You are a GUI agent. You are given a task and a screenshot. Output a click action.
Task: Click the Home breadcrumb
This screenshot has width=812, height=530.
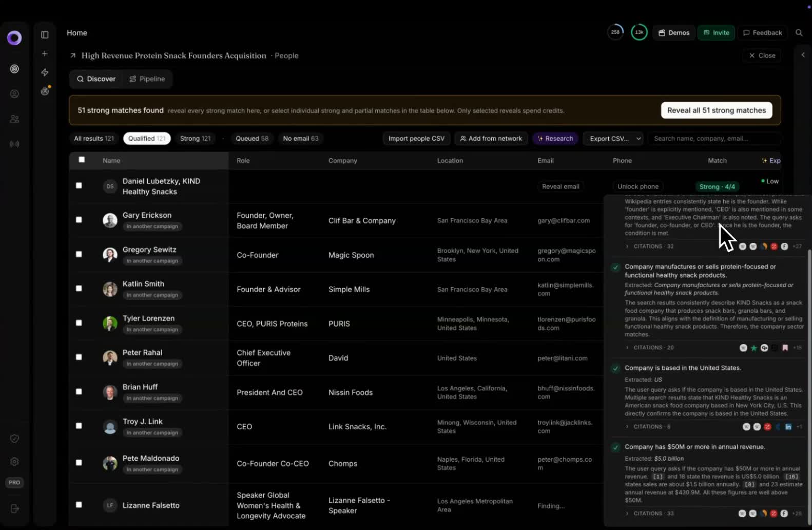[x=77, y=33]
